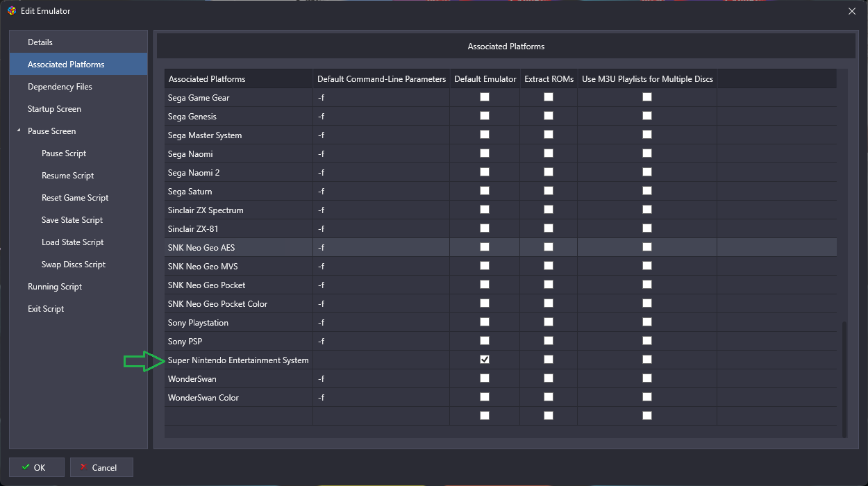This screenshot has width=868, height=486.
Task: Enable M3U Playlists for WonderSwan row
Action: [647, 378]
